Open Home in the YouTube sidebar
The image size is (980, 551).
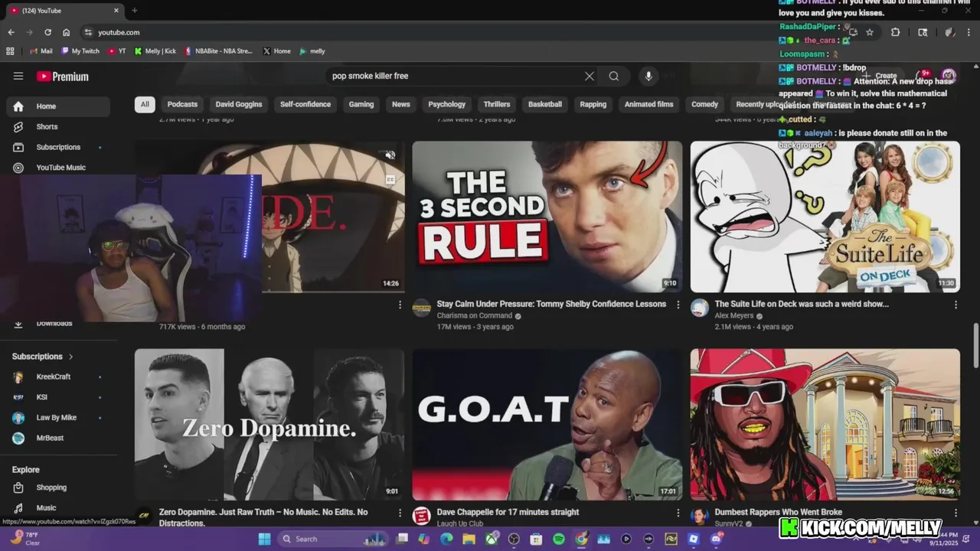pyautogui.click(x=58, y=106)
